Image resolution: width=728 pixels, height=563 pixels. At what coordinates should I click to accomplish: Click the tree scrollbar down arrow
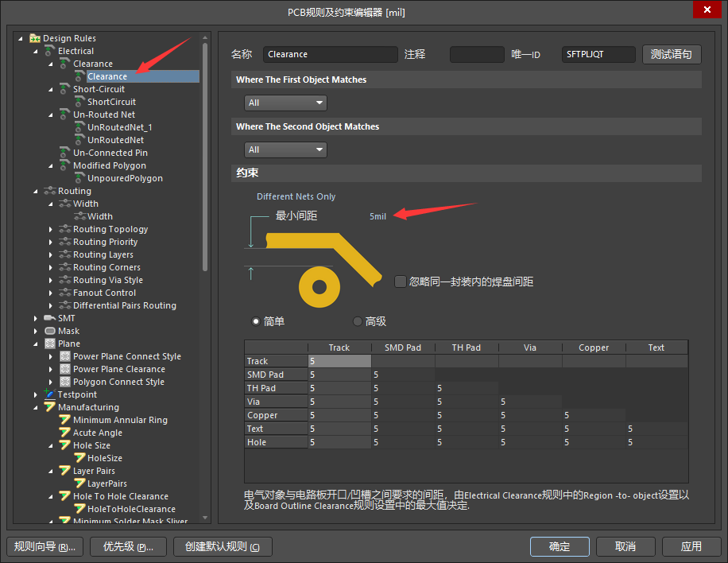coord(205,518)
